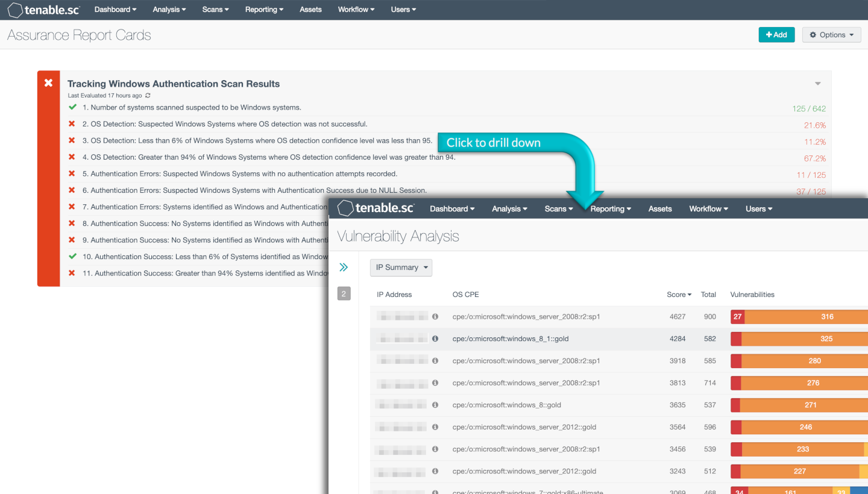
Task: Click info icon for the score 3813 row
Action: pos(435,383)
